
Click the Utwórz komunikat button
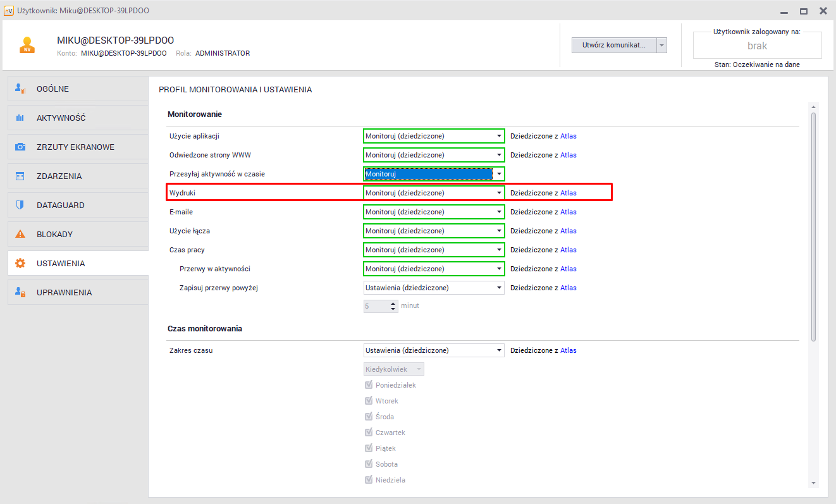pyautogui.click(x=613, y=46)
